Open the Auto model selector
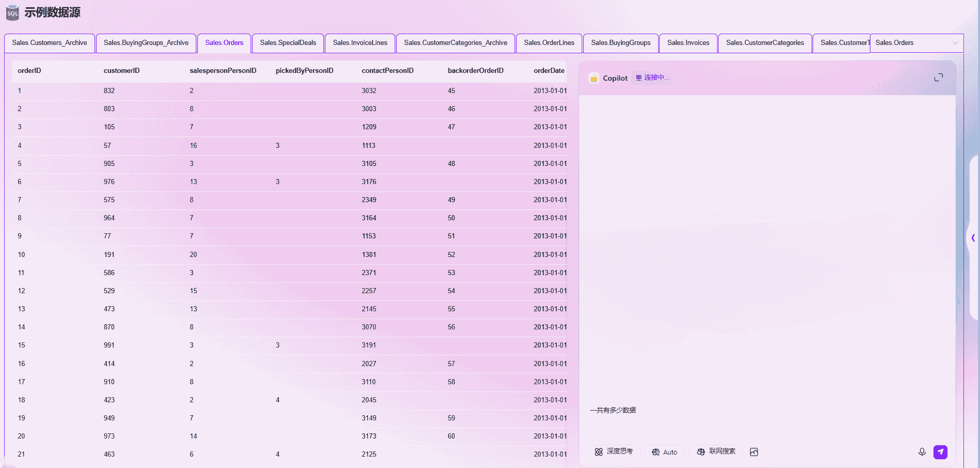Image resolution: width=980 pixels, height=468 pixels. coord(664,452)
